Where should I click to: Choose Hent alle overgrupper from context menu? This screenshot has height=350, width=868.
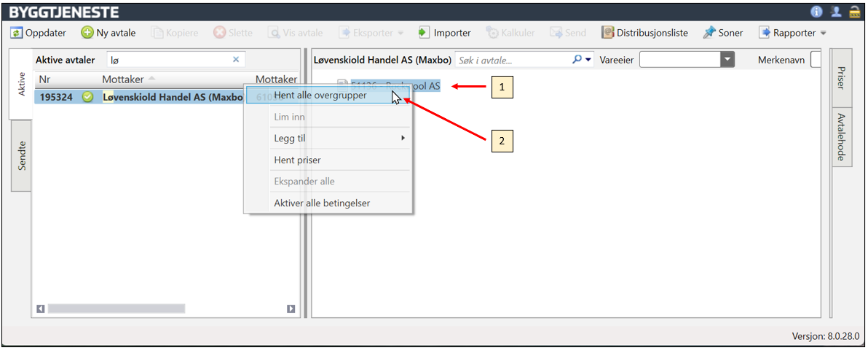pyautogui.click(x=320, y=96)
